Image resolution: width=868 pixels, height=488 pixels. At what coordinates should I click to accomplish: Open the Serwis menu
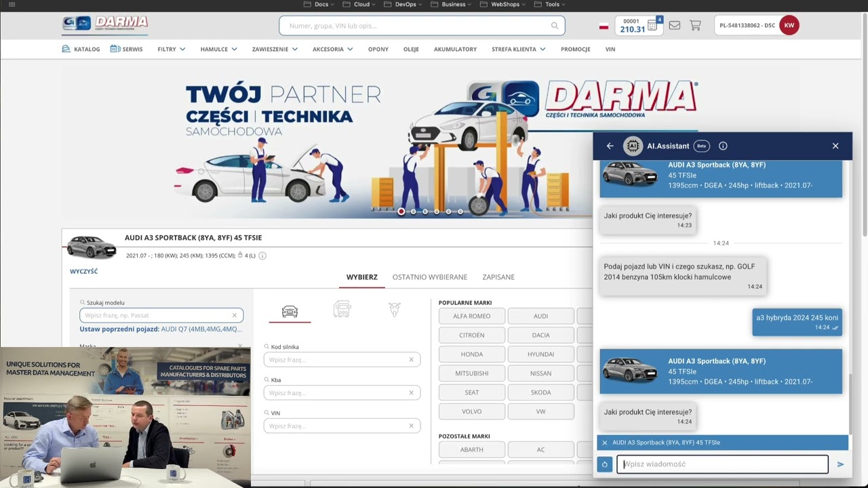click(126, 49)
